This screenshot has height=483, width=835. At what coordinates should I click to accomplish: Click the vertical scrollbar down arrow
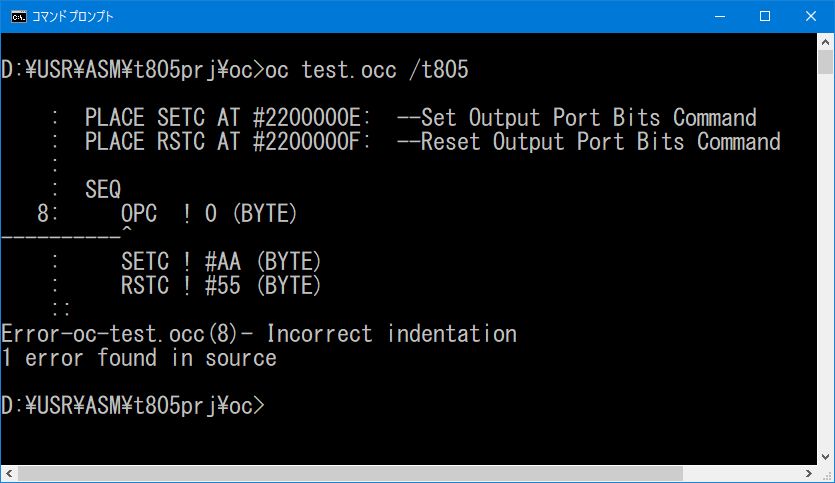point(825,455)
